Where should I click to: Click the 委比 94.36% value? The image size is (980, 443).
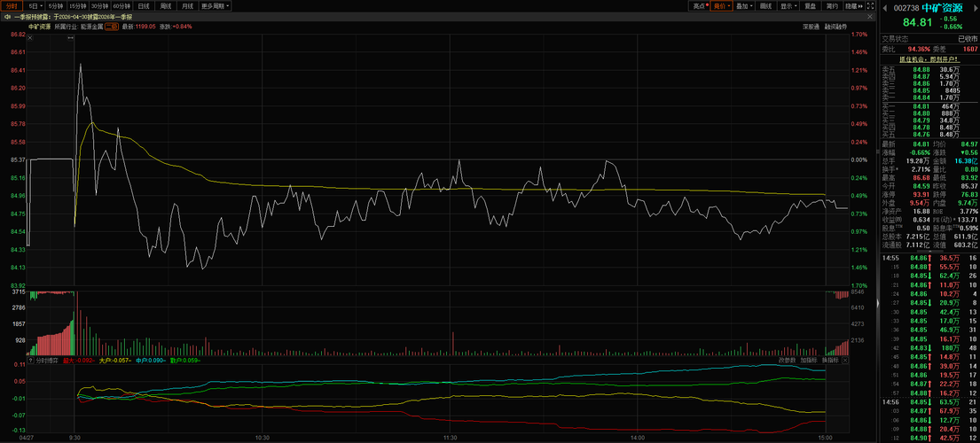918,48
